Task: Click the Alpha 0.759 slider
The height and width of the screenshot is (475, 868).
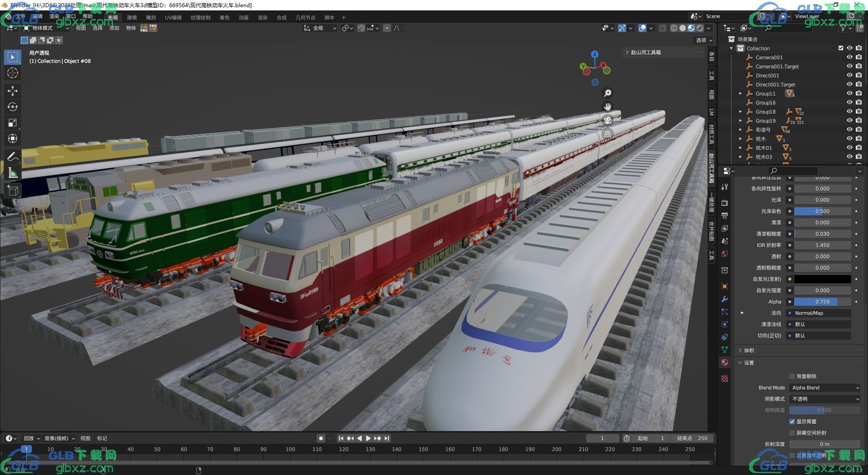Action: 822,302
